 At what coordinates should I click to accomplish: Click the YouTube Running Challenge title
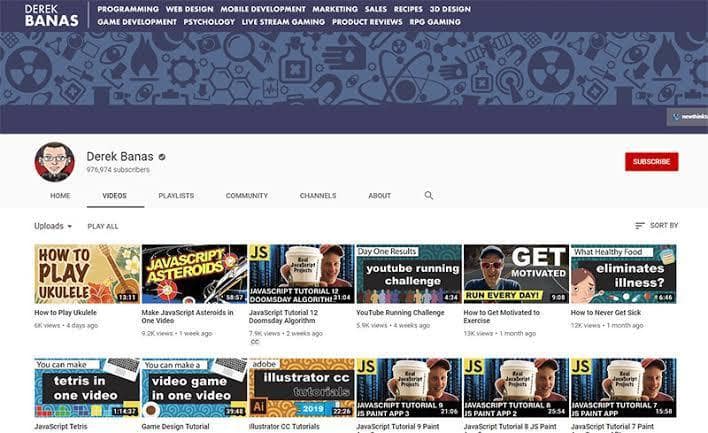point(400,312)
